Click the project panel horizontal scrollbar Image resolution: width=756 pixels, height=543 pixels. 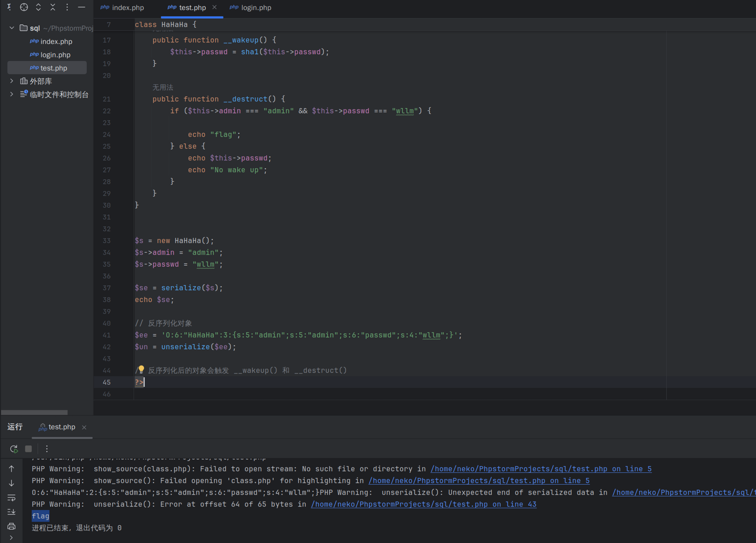(34, 412)
